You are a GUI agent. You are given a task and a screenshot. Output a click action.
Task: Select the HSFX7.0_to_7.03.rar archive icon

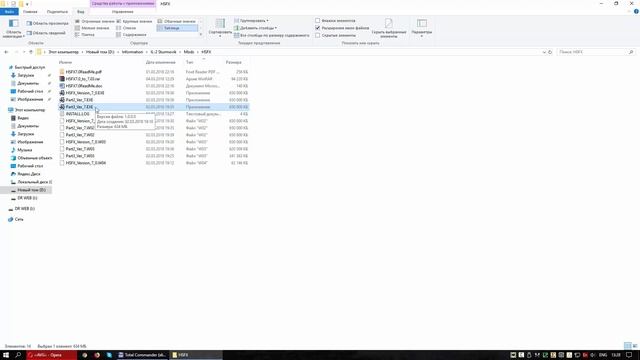pos(62,79)
